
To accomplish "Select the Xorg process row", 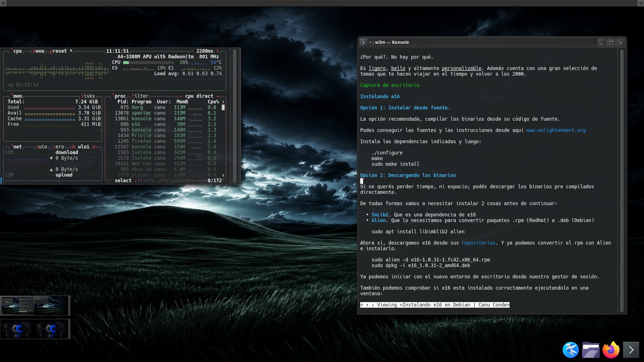I will [x=165, y=107].
